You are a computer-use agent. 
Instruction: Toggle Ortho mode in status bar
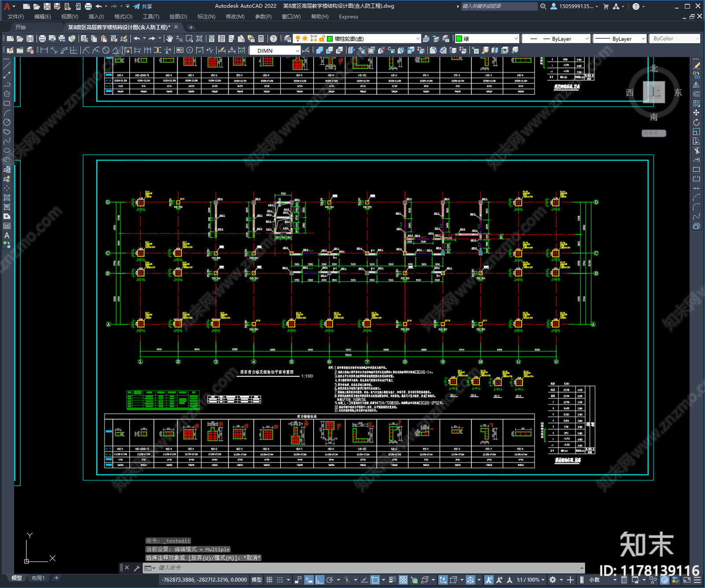click(x=319, y=580)
